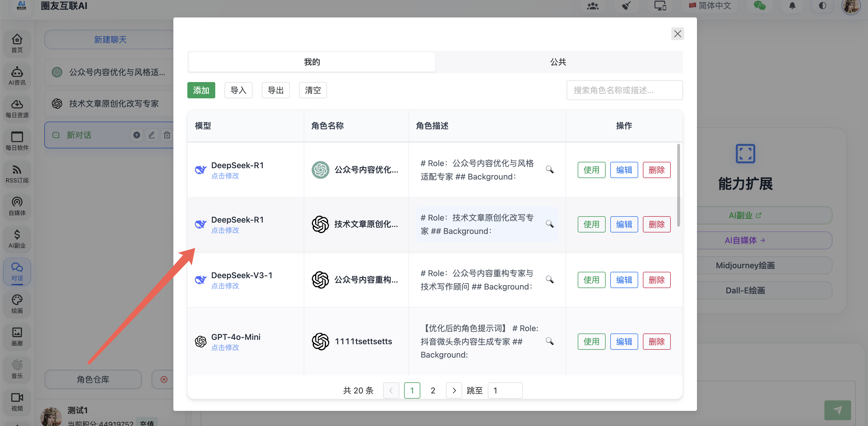Viewport: 868px width, 426px height.
Task: Open the AI资讯 sidebar icon
Action: pyautogui.click(x=17, y=76)
